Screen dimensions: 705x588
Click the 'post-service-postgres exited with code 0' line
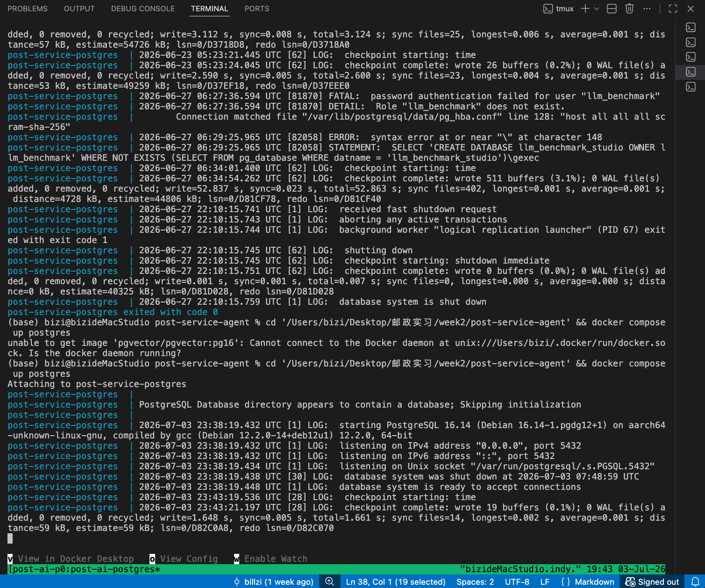[x=113, y=312]
